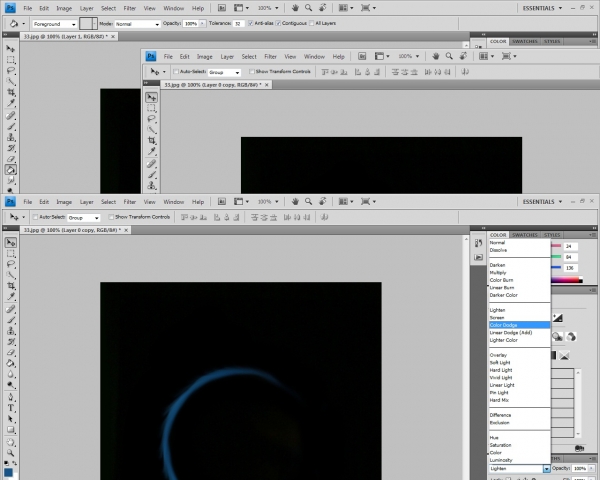Viewport: 600px width, 480px height.
Task: Choose Overlay from the blend mode list
Action: [x=520, y=355]
